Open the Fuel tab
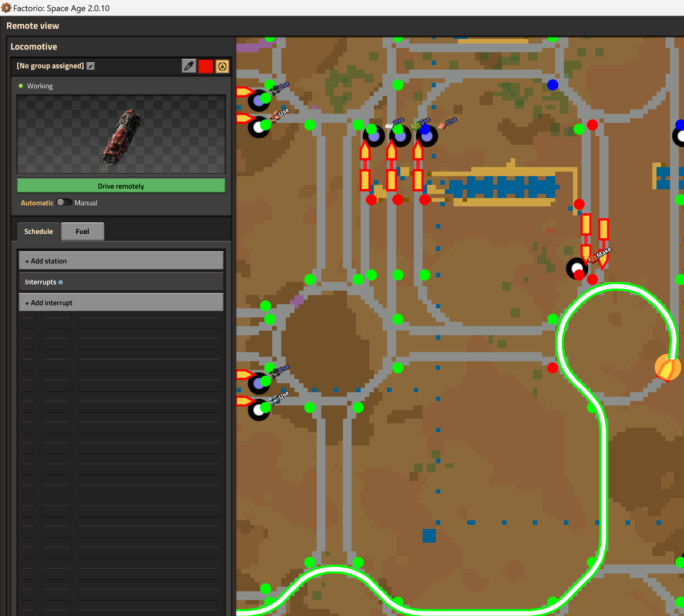 [82, 231]
